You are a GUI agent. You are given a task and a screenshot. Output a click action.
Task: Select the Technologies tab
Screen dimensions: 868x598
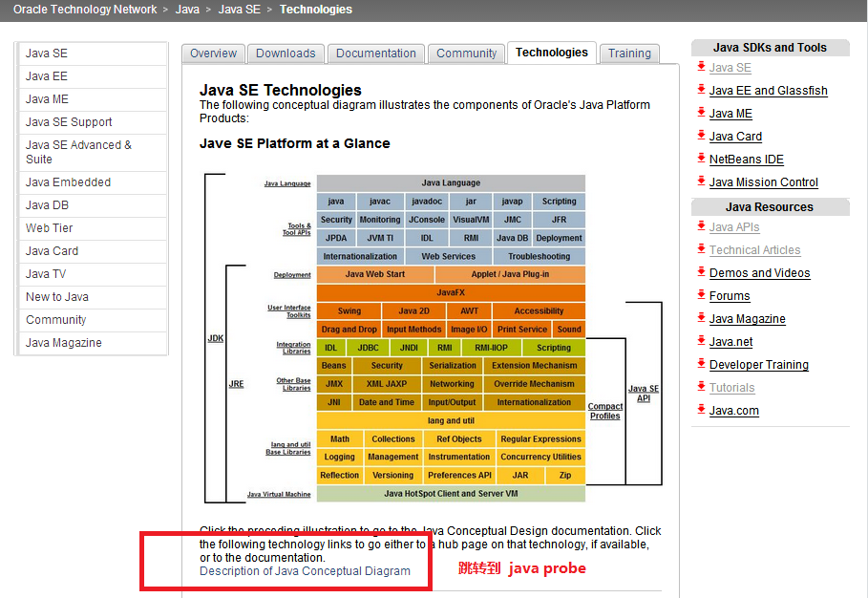[x=551, y=53]
